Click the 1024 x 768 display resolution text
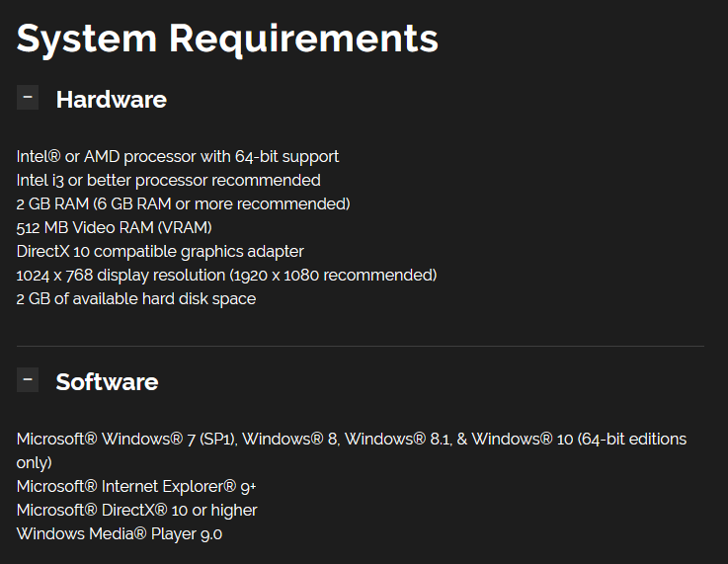This screenshot has width=728, height=564. point(121,275)
